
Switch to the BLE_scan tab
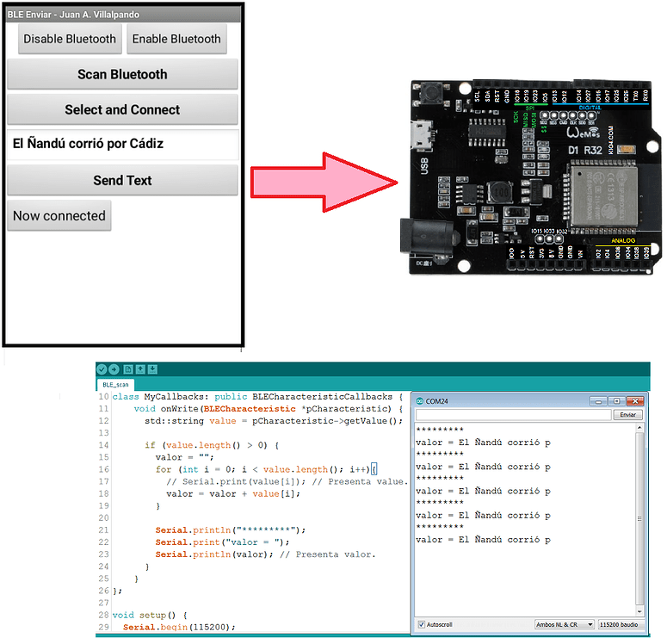[x=114, y=385]
